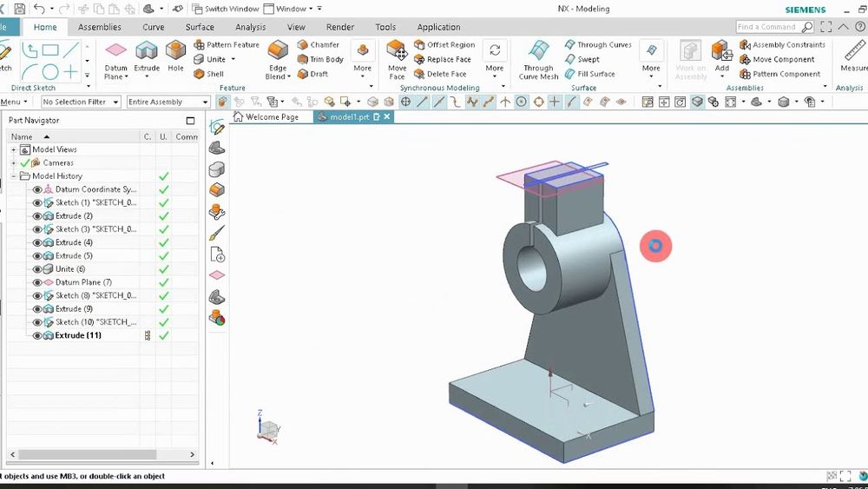Image resolution: width=868 pixels, height=489 pixels.
Task: Expand More in the Feature group
Action: pyautogui.click(x=363, y=60)
